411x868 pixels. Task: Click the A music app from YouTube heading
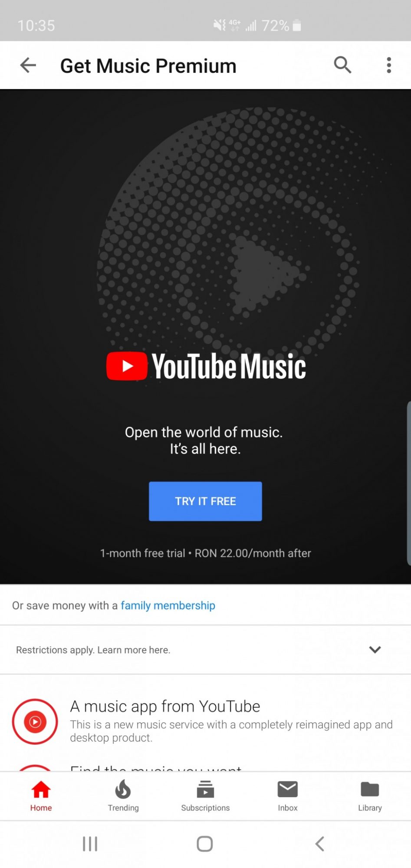165,707
